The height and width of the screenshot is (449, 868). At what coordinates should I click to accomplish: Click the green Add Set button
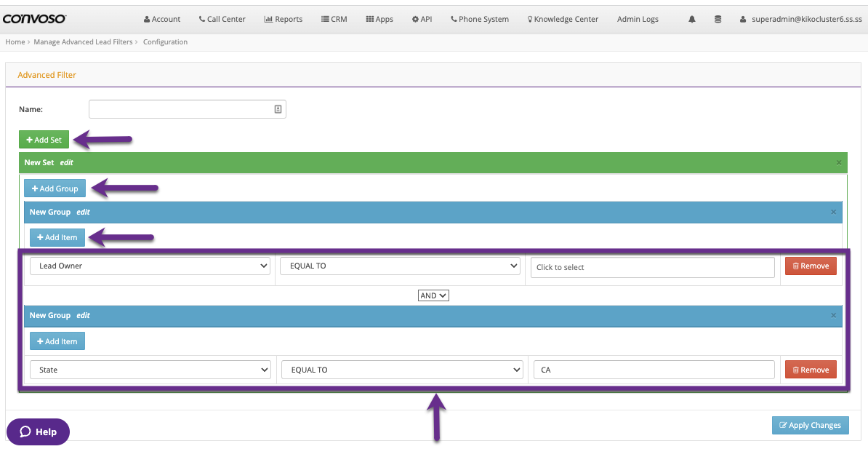(x=44, y=140)
